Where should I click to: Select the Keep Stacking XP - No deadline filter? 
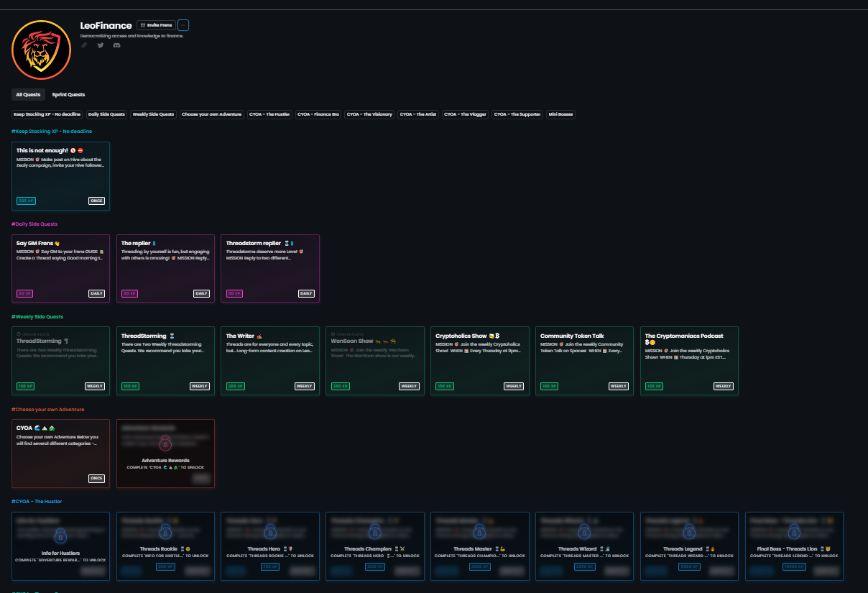(x=47, y=114)
